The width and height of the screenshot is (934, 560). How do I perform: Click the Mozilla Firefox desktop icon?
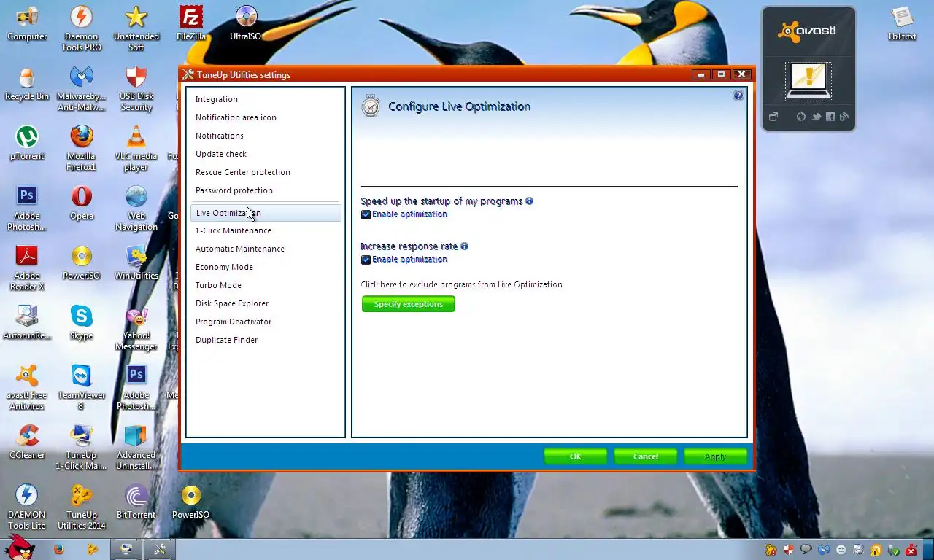click(81, 149)
